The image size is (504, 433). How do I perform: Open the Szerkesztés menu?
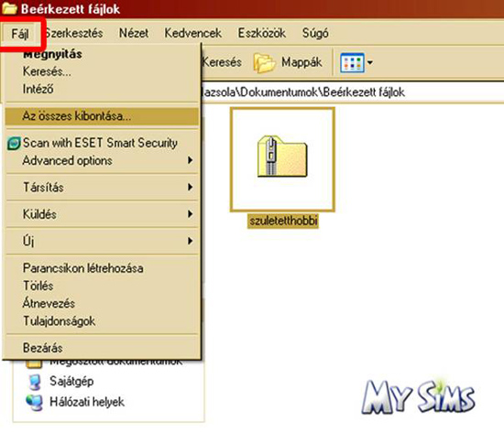click(74, 33)
